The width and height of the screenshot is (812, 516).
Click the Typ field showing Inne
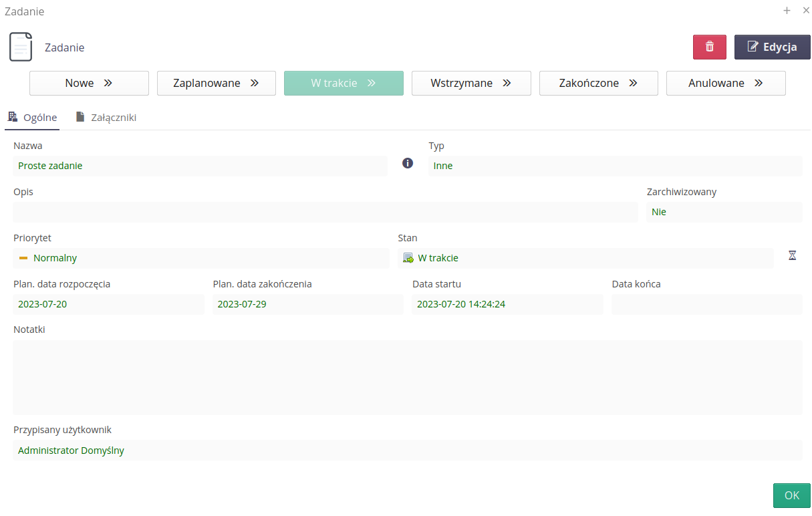click(615, 166)
